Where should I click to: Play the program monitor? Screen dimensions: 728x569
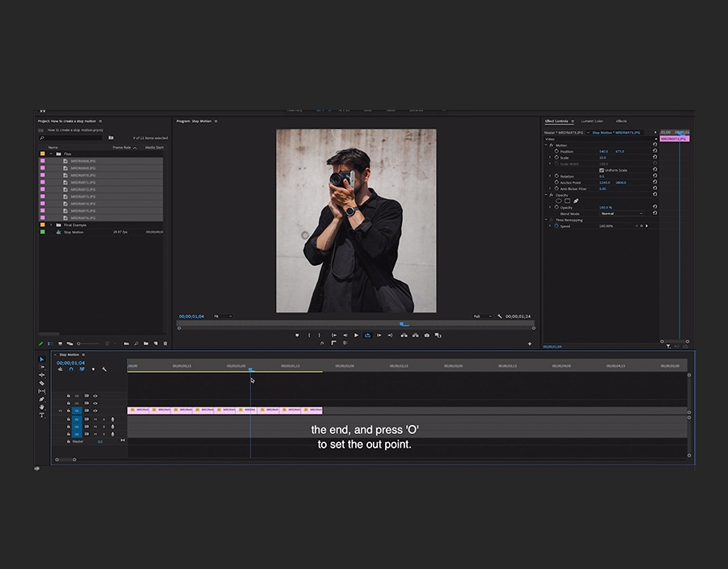pos(356,335)
